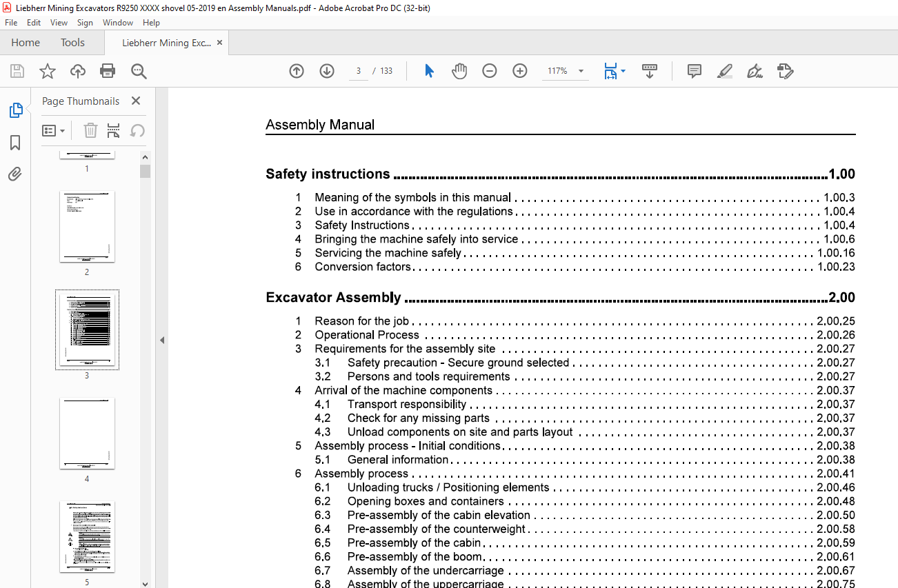Select page 4 thumbnail
Viewport: 898px width, 588px height.
coord(87,434)
